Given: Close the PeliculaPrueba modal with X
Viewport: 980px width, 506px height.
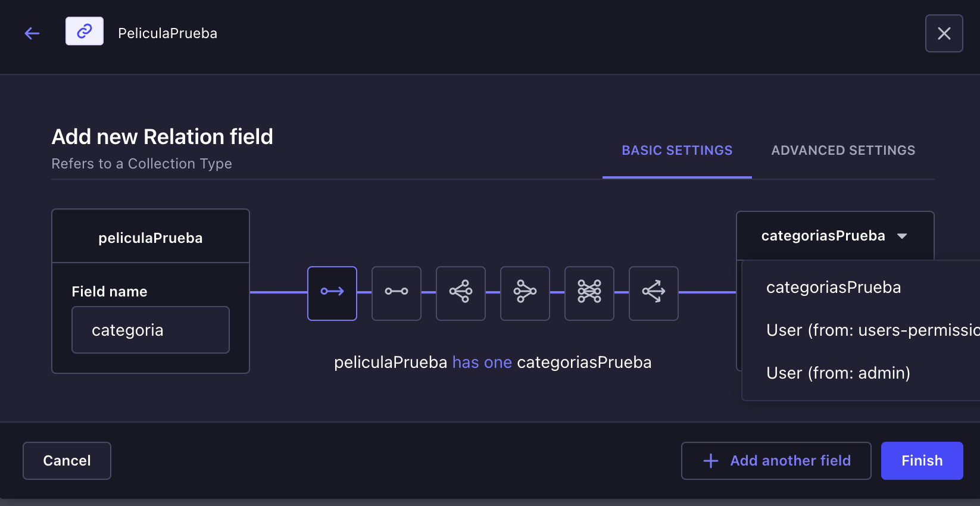Looking at the screenshot, I should 944,33.
